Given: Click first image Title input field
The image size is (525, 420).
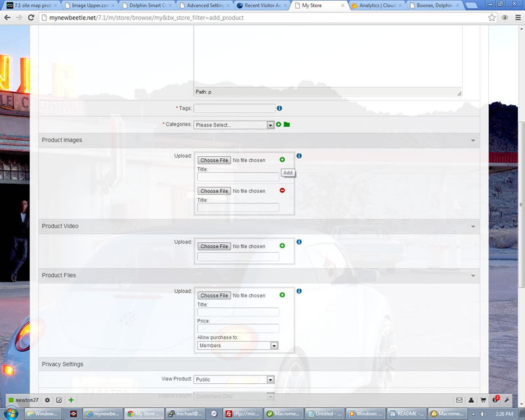Looking at the screenshot, I should (x=238, y=177).
